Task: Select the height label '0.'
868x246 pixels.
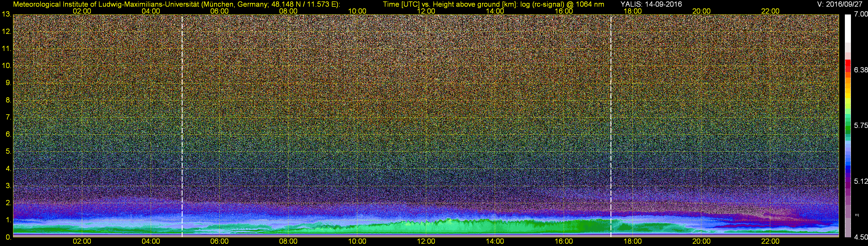Action: point(8,237)
